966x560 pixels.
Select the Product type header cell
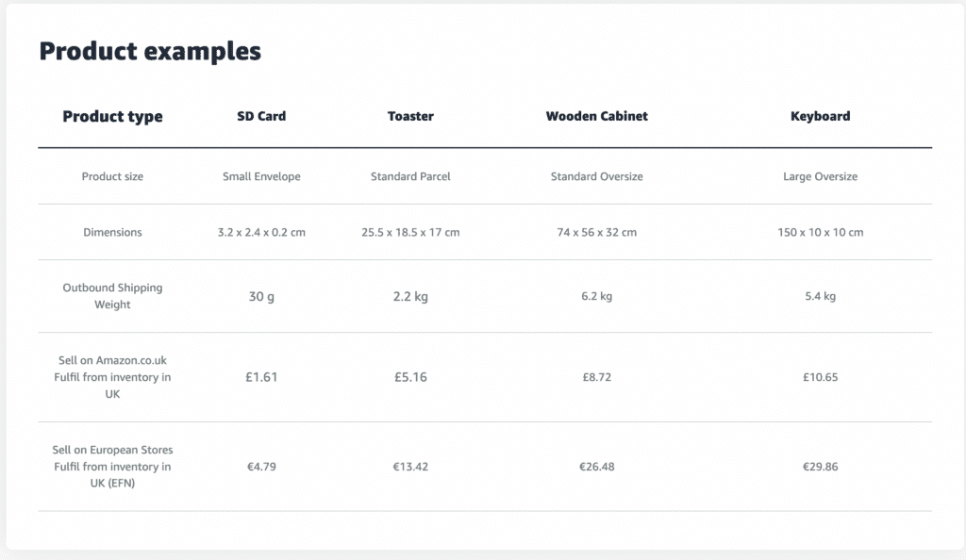tap(112, 117)
